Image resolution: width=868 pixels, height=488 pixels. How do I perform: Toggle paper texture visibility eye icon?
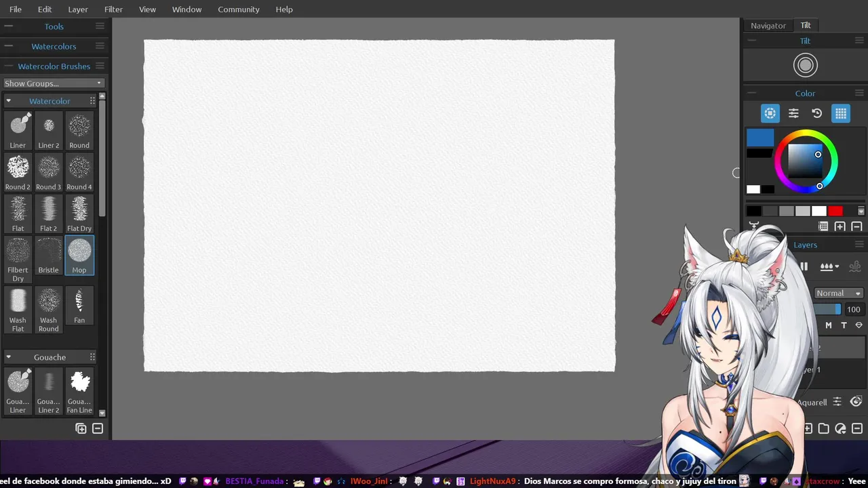856,402
